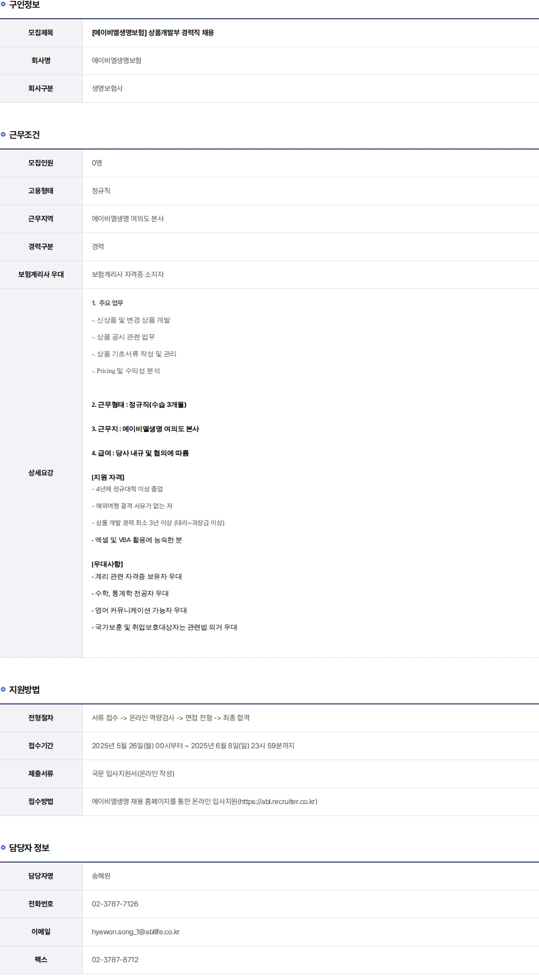Click the line 신상품 및 변경 상품 개발

(x=131, y=320)
